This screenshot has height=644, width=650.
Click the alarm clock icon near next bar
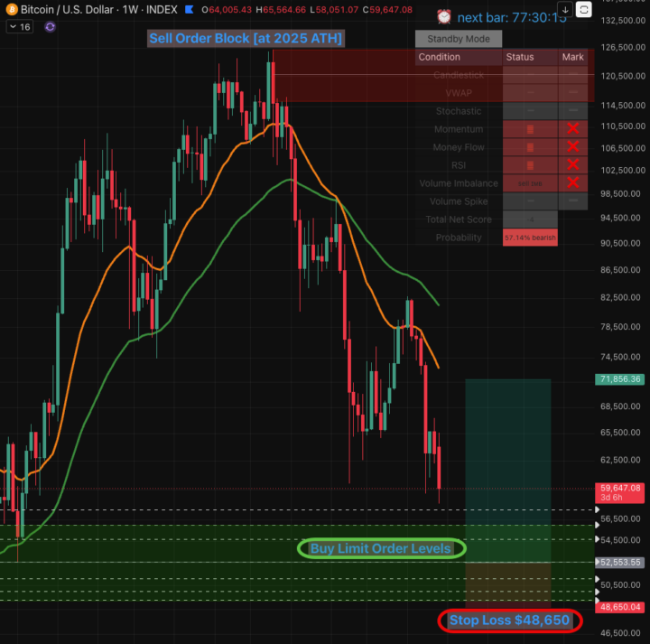tap(444, 17)
